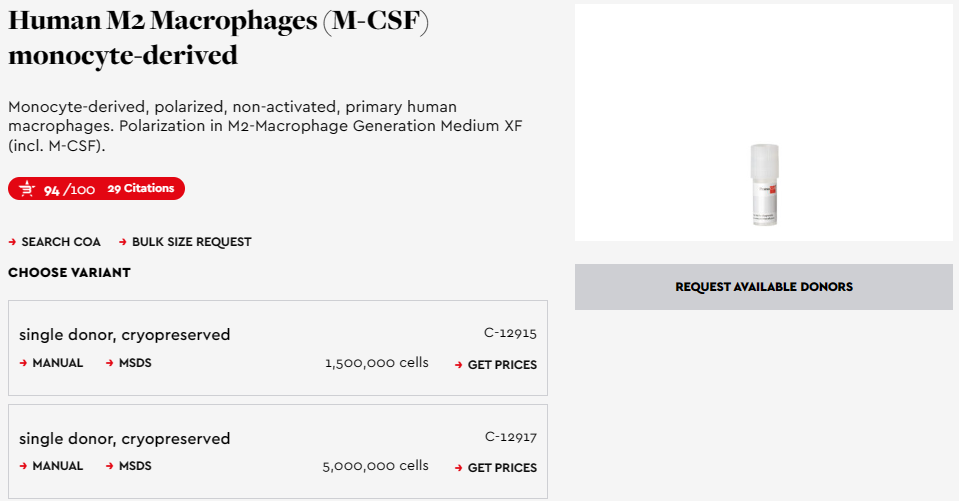959x501 pixels.
Task: Click arrow icon beside C-12915 MSDS
Action: coord(109,363)
